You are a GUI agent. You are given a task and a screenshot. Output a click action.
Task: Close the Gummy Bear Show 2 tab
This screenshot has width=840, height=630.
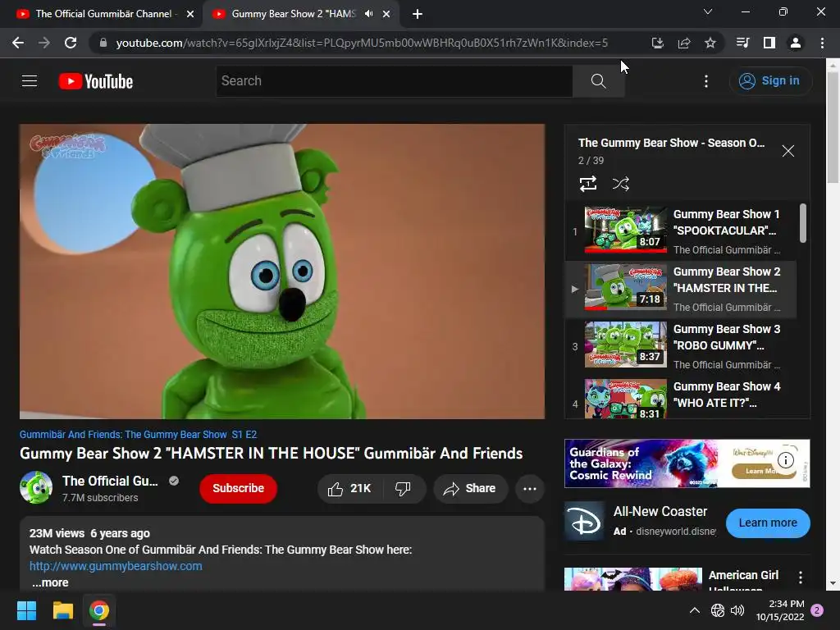[x=386, y=14]
